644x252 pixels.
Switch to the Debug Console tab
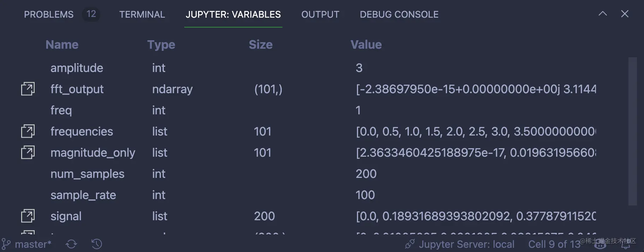pos(399,14)
